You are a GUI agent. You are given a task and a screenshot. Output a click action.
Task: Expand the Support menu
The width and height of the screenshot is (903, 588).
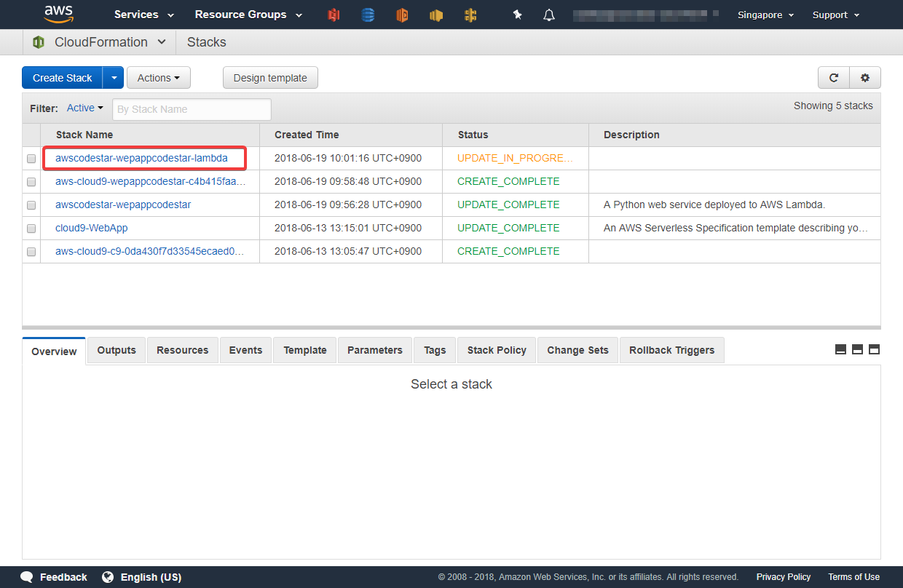tap(836, 15)
